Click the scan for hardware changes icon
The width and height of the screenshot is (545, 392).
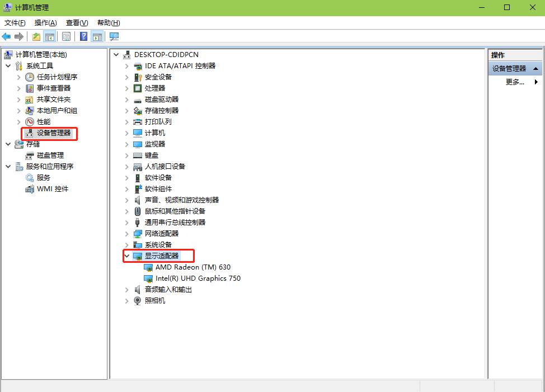point(114,37)
